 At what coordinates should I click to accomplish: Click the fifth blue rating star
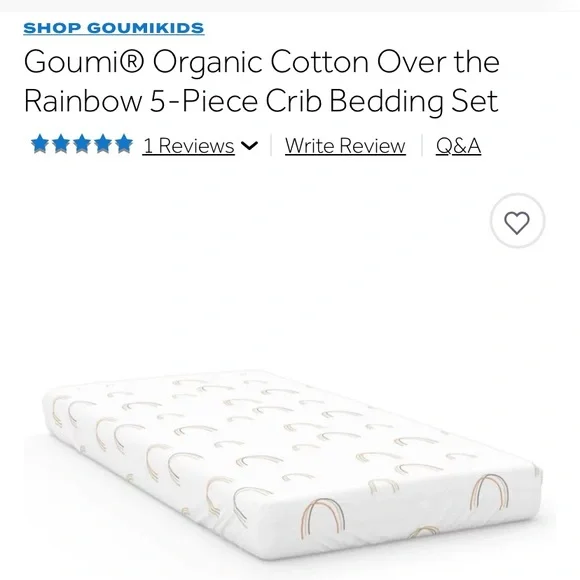[124, 144]
